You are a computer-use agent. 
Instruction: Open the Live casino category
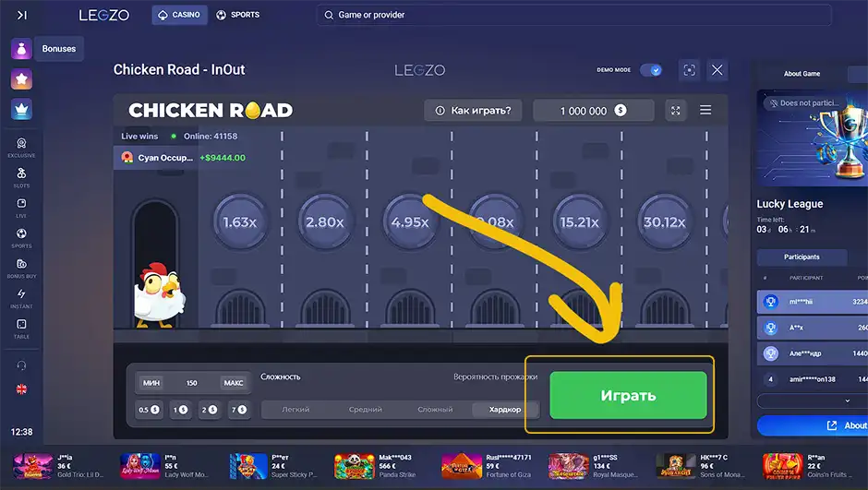[21, 208]
